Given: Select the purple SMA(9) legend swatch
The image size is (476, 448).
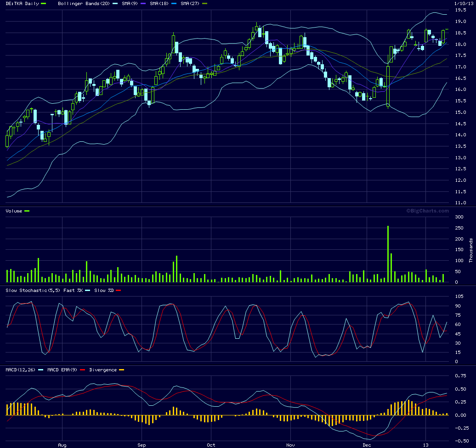Looking at the screenshot, I should [143, 4].
